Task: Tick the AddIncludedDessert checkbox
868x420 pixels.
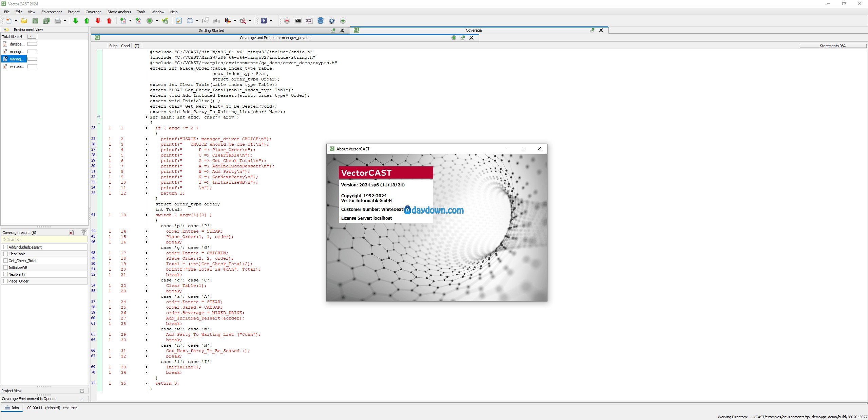Action: 5,247
